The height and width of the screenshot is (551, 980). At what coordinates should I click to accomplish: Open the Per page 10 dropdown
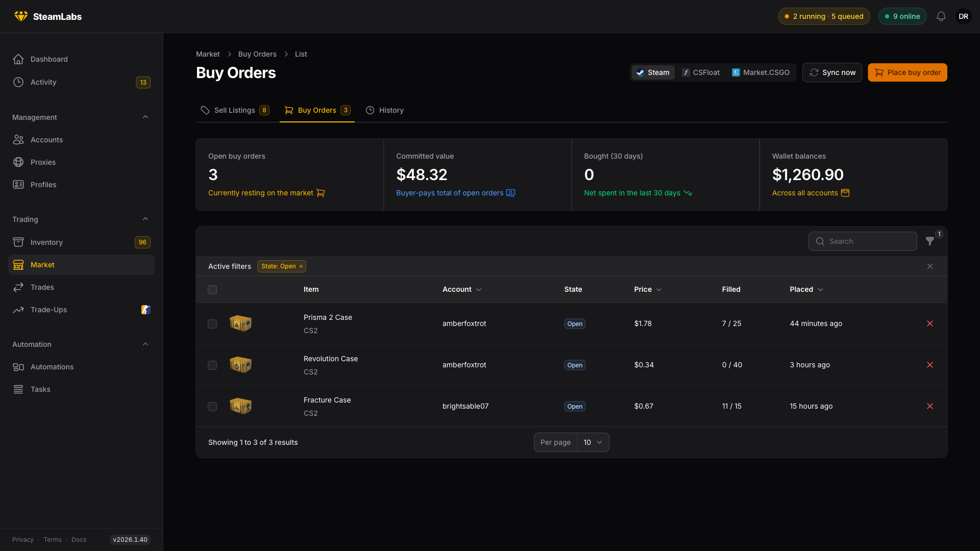click(593, 442)
